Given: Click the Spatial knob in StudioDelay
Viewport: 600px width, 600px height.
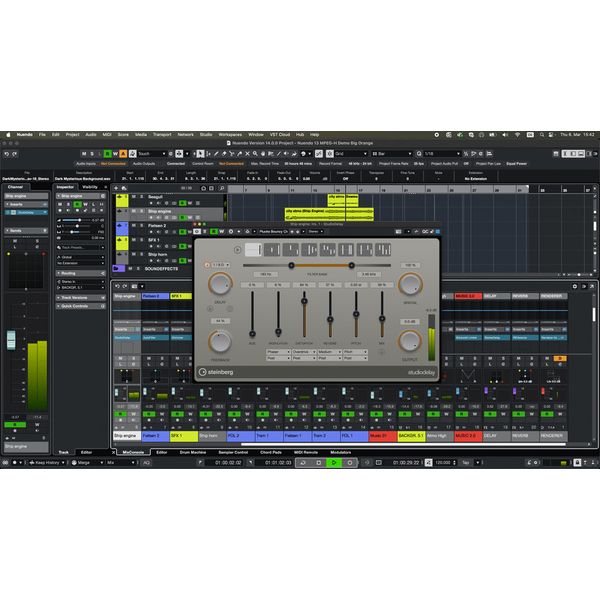Looking at the screenshot, I should coord(410,285).
